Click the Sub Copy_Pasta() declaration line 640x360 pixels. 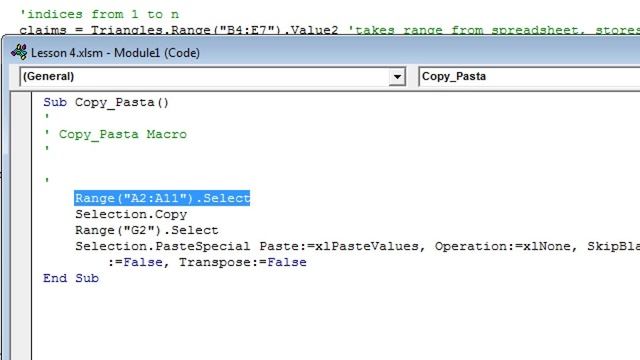(106, 102)
